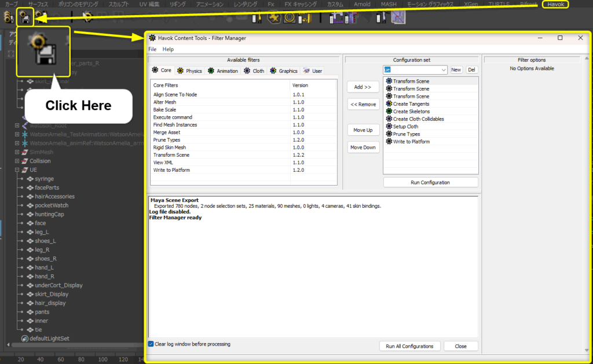Click the Add >> button

coord(363,87)
